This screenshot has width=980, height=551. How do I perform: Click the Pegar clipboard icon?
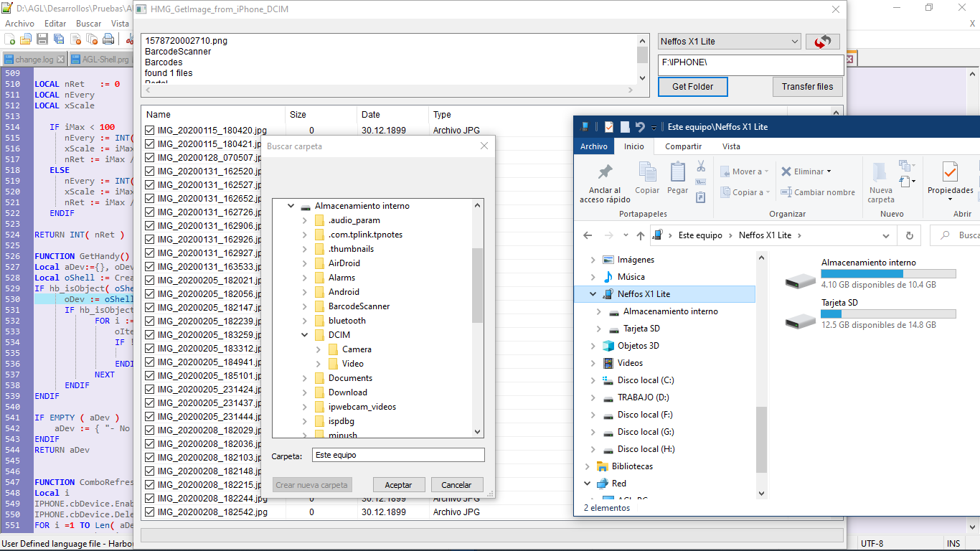coord(677,172)
